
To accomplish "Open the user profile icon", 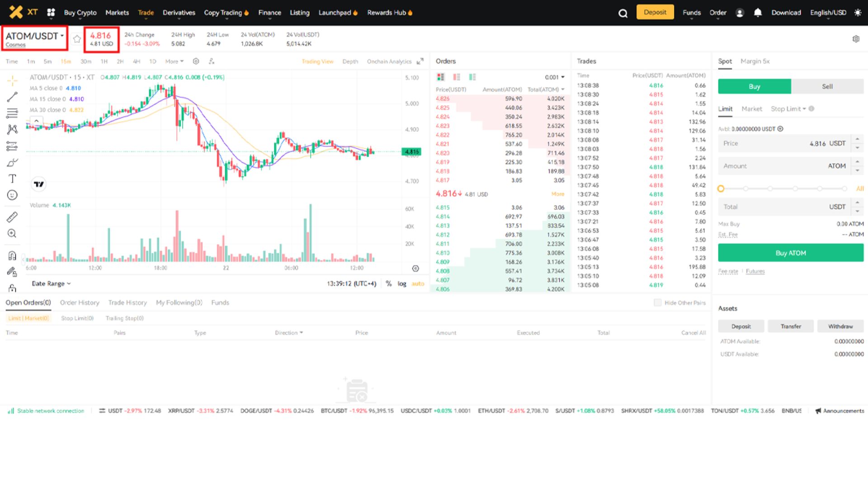I will pyautogui.click(x=740, y=13).
